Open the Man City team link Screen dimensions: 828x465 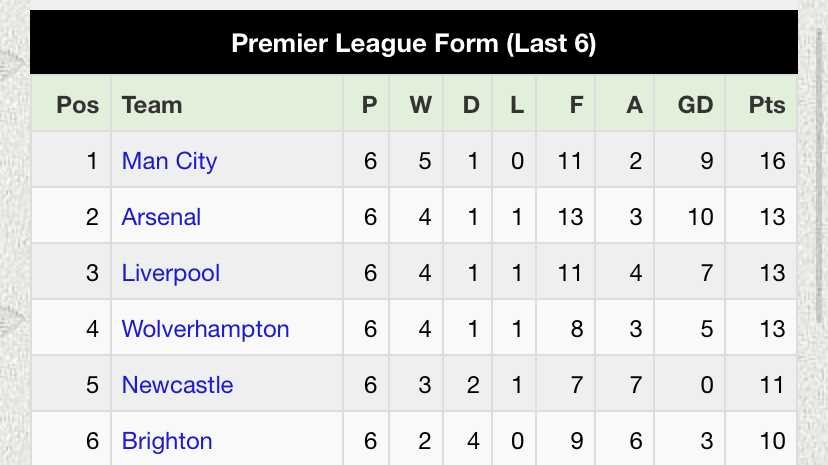click(x=169, y=161)
